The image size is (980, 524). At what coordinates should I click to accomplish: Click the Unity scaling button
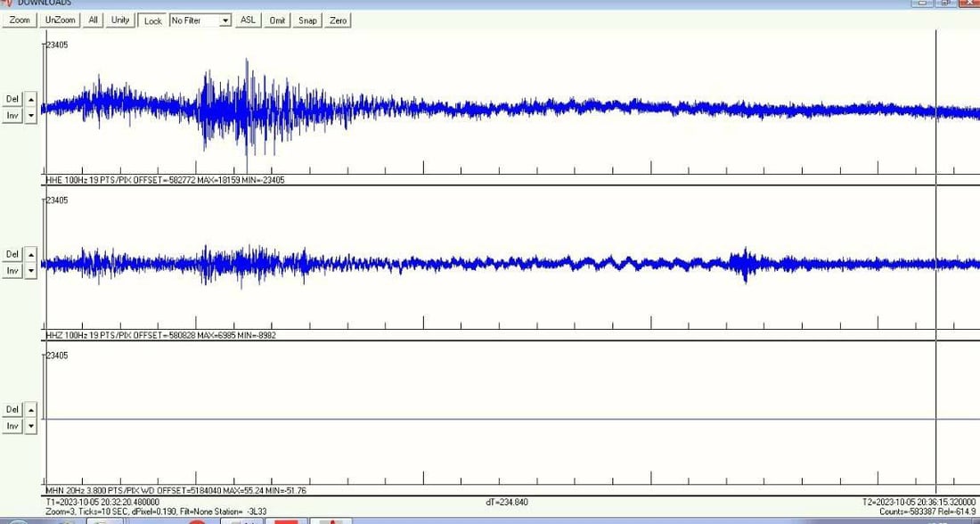point(120,20)
